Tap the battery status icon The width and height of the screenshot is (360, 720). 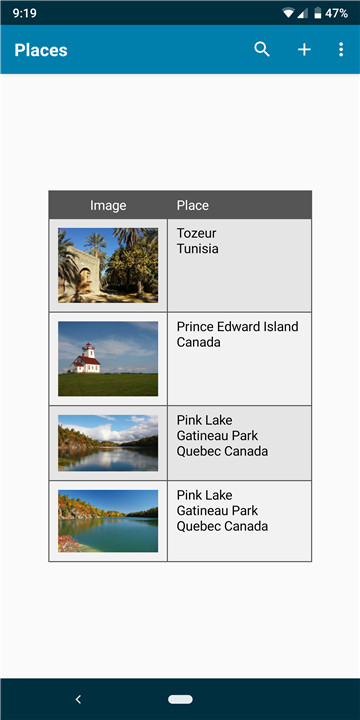318,13
